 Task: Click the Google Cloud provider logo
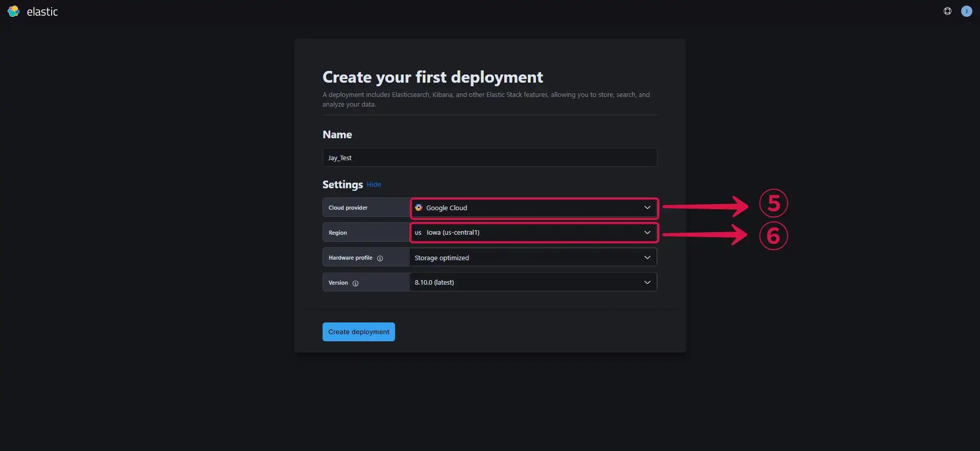[419, 208]
